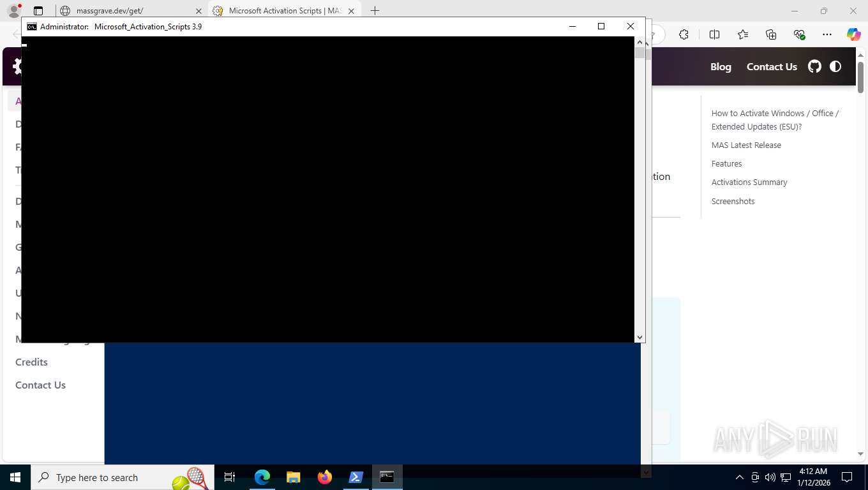Viewport: 868px width, 490px height.
Task: Open the Contact Us sidebar item
Action: pyautogui.click(x=40, y=385)
